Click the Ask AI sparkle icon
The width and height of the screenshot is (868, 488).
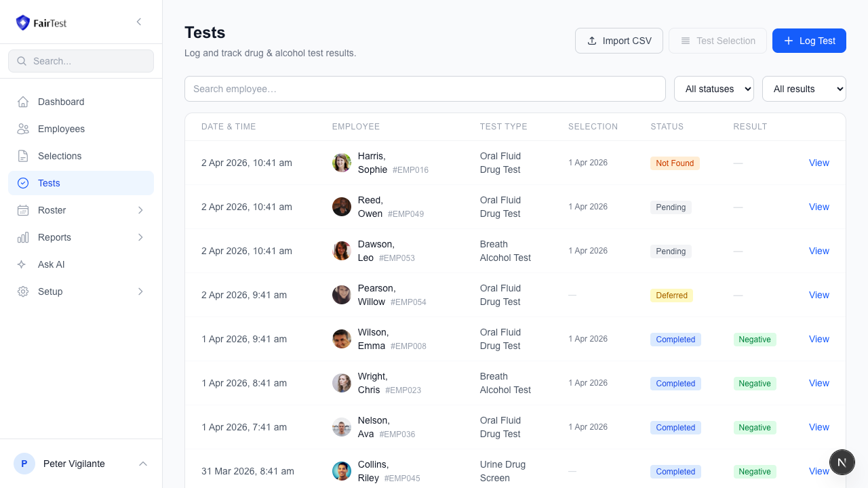[23, 264]
